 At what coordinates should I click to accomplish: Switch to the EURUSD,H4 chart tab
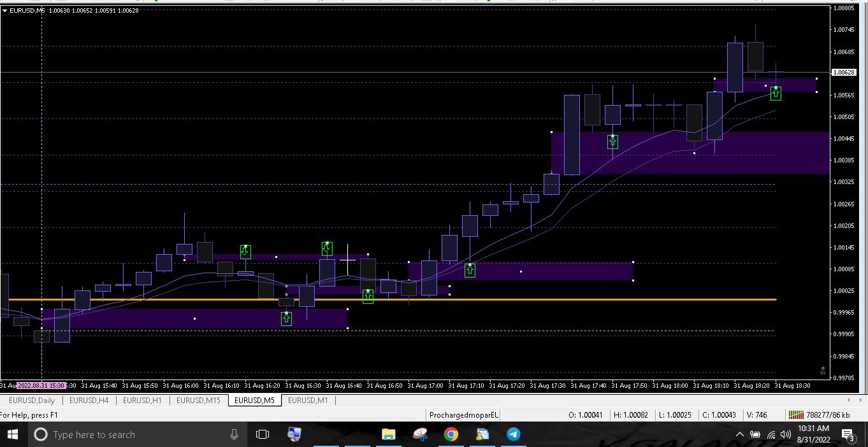[x=89, y=401]
